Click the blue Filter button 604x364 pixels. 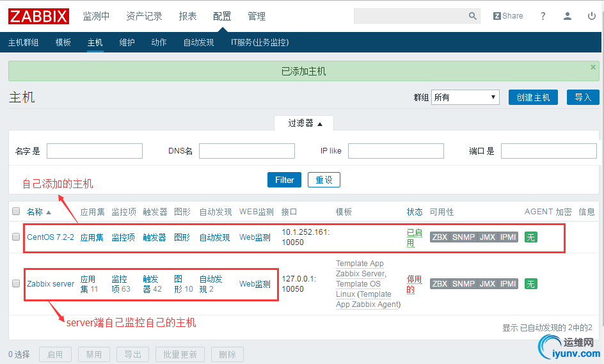click(284, 180)
